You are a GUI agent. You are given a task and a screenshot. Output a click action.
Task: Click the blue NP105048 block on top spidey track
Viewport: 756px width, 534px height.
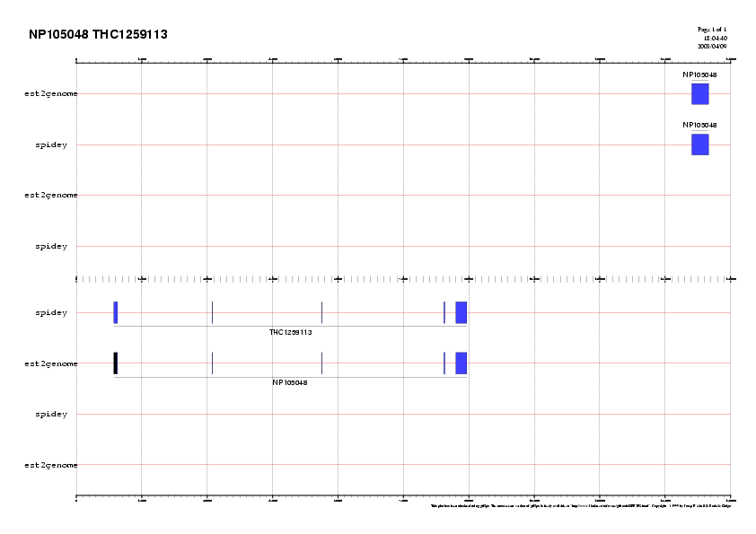tap(699, 144)
